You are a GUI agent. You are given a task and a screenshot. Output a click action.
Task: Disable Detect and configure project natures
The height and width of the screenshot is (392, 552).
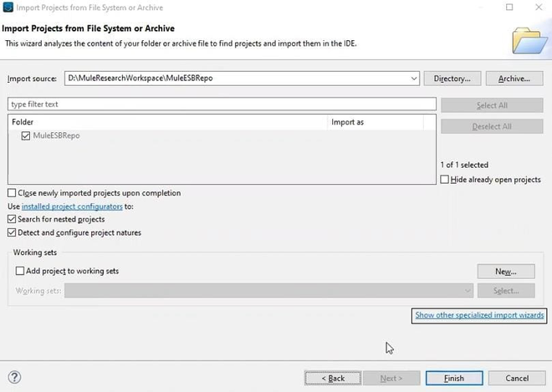[x=12, y=232]
